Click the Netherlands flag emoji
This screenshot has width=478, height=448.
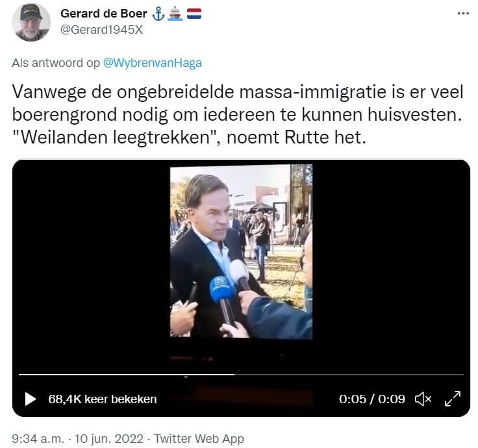pyautogui.click(x=194, y=14)
